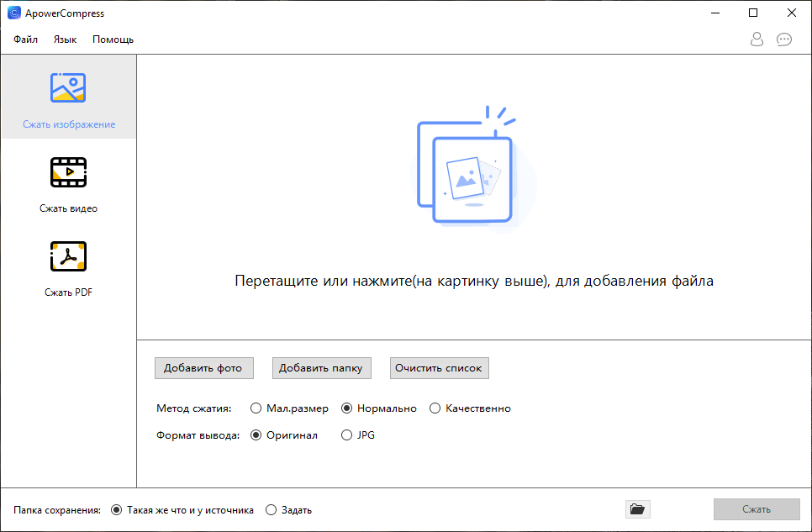Click the Добавить фото button
Image resolution: width=812 pixels, height=532 pixels.
tap(204, 368)
